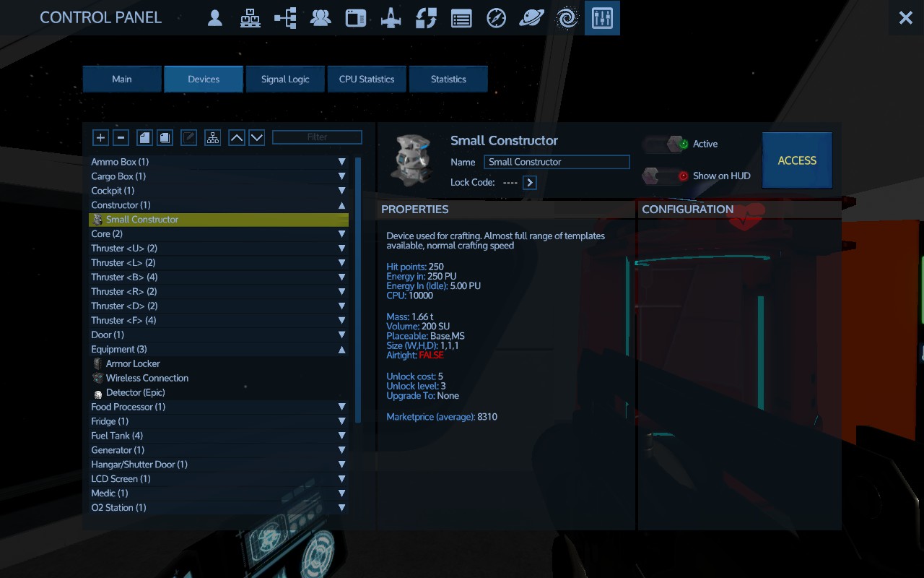The height and width of the screenshot is (578, 924).
Task: Click the move up arrow in device toolbar
Action: [236, 137]
